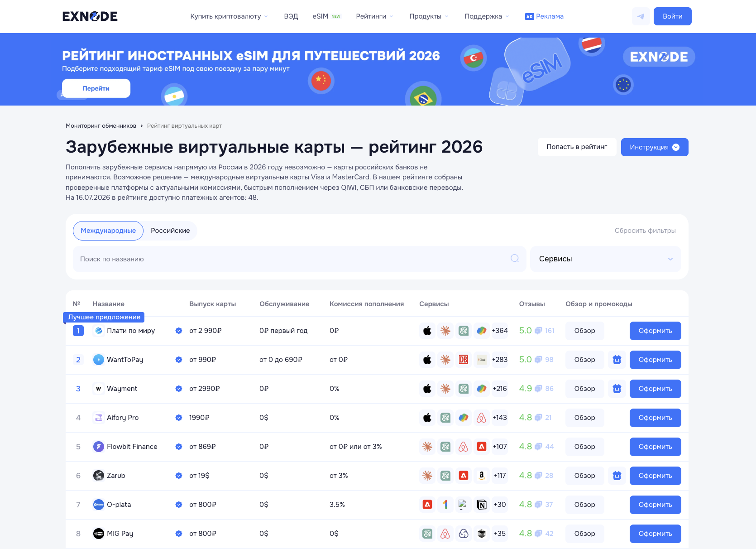This screenshot has width=756, height=549.
Task: Click the Войти login button
Action: 673,16
